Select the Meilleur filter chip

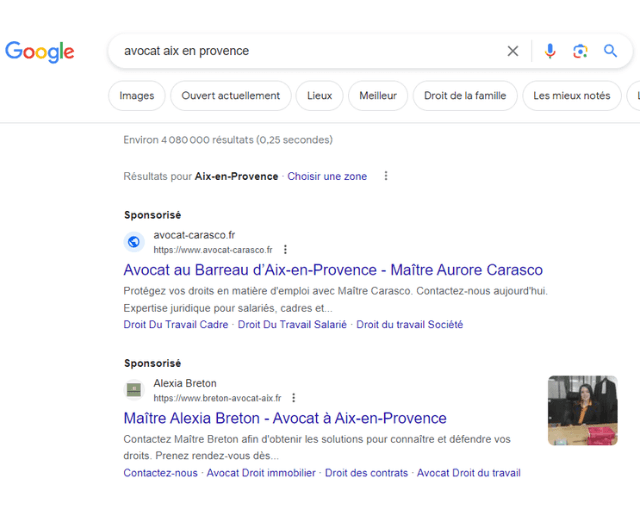click(x=378, y=96)
